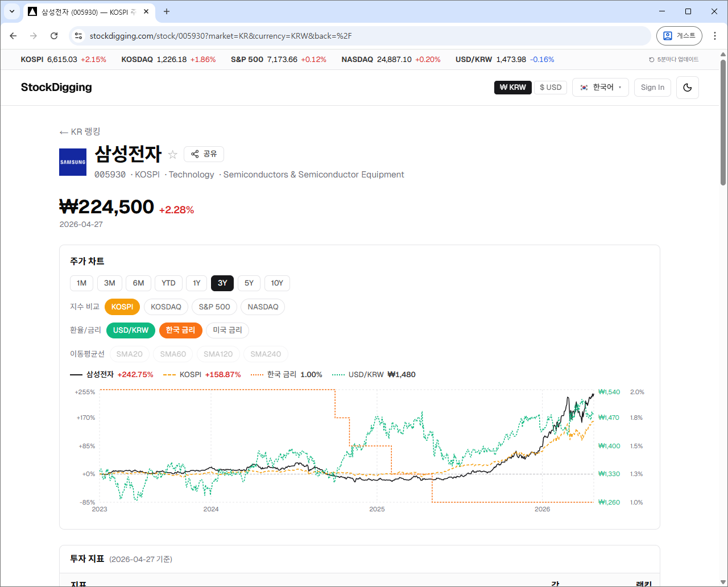Go to StockDigging home logo
Screen dimensions: 728x587
56,88
